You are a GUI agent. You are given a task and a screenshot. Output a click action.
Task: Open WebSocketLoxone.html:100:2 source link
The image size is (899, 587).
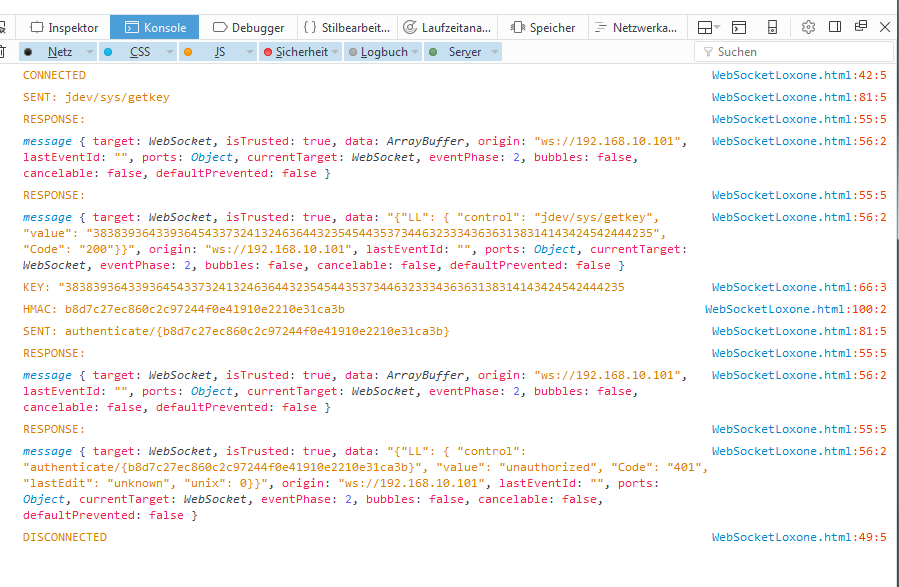pyautogui.click(x=795, y=309)
